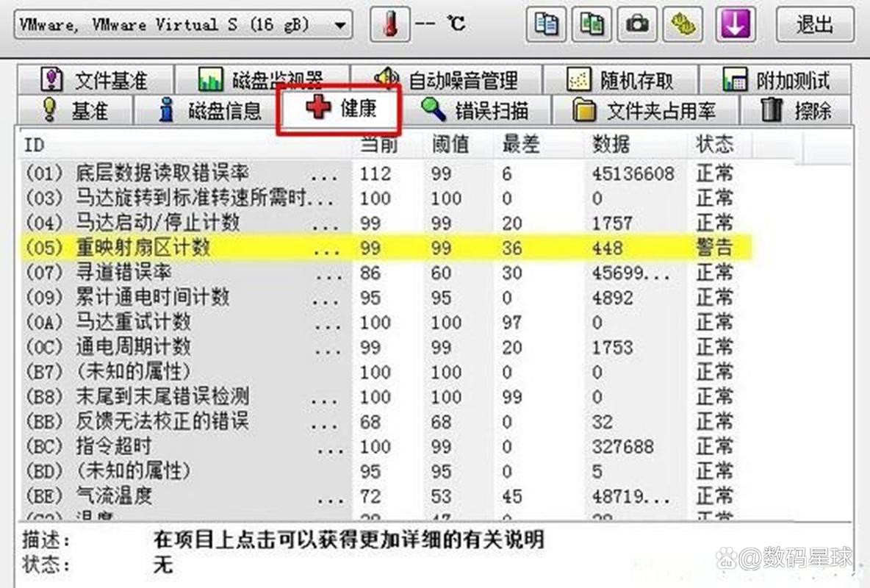Switch to the 附加测试 tab
Image resolution: width=870 pixels, height=588 pixels.
pos(776,80)
